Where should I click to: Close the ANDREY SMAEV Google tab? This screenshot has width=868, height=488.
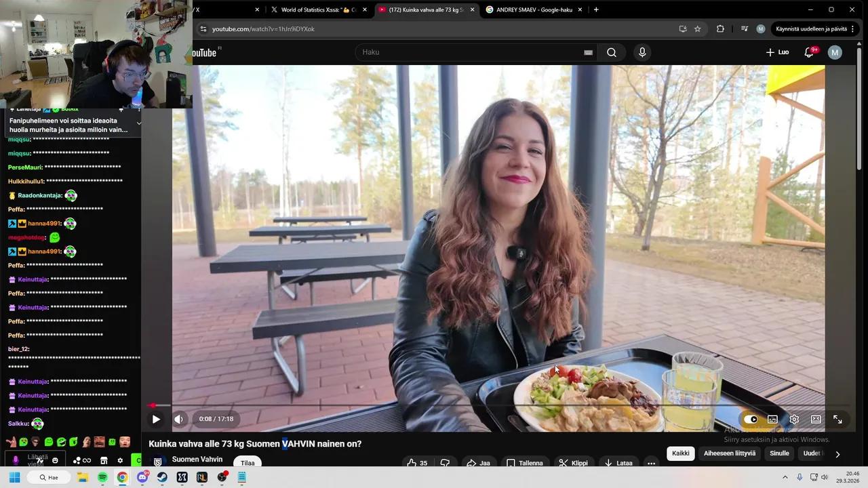point(580,9)
